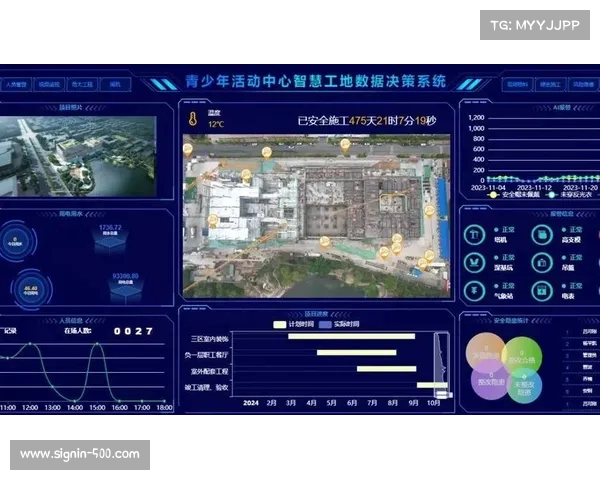Screen dimensions: 600x480
Task: Select the fourth top-left tab 闸机
Action: [115, 85]
